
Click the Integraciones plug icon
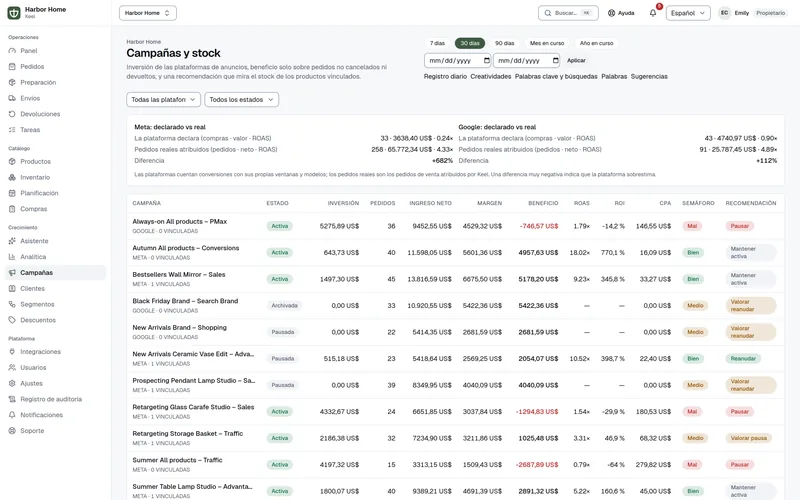click(12, 352)
